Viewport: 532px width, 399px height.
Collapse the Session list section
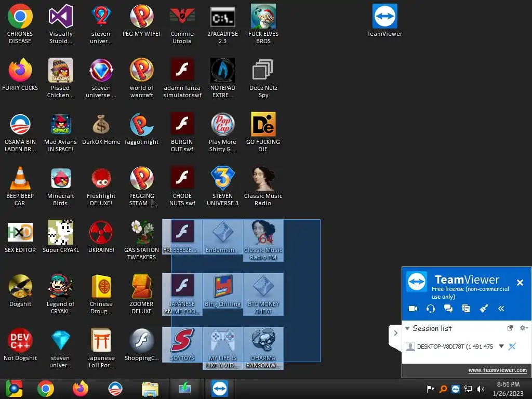pyautogui.click(x=407, y=328)
